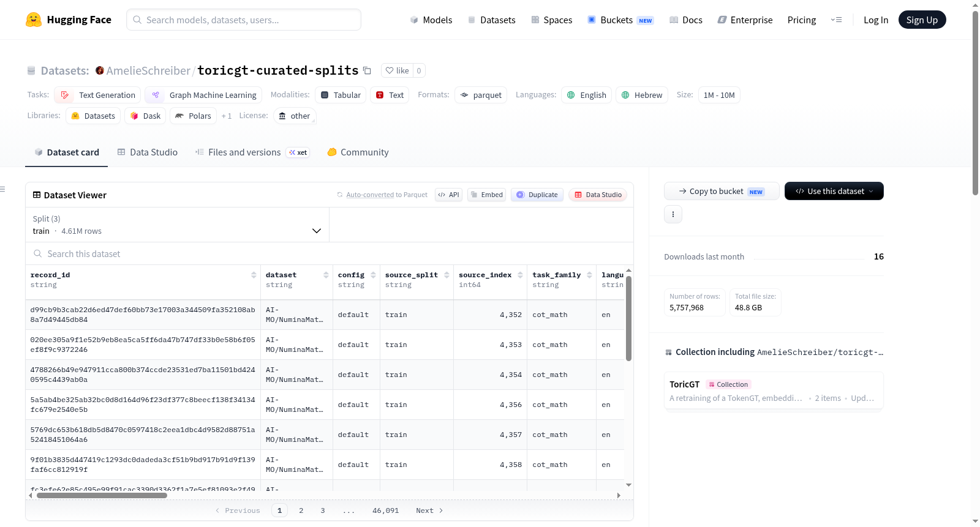Click the Log In link
The width and height of the screenshot is (980, 527).
[876, 20]
